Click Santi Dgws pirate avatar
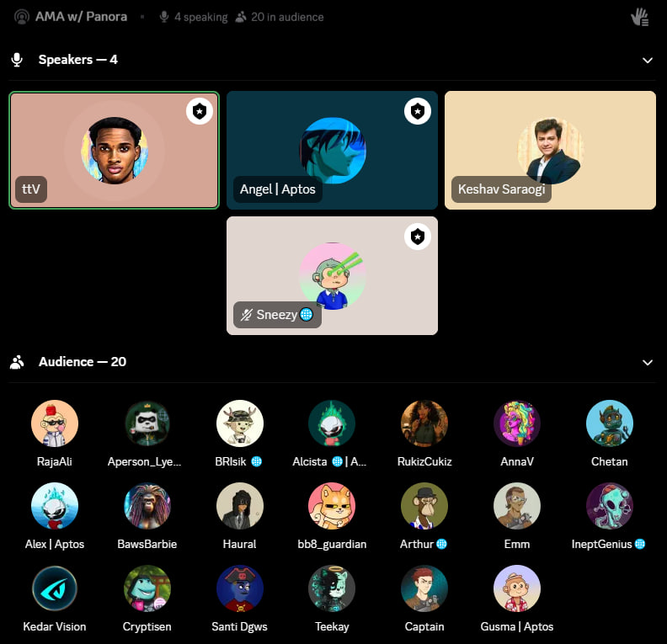This screenshot has height=644, width=667. click(239, 588)
